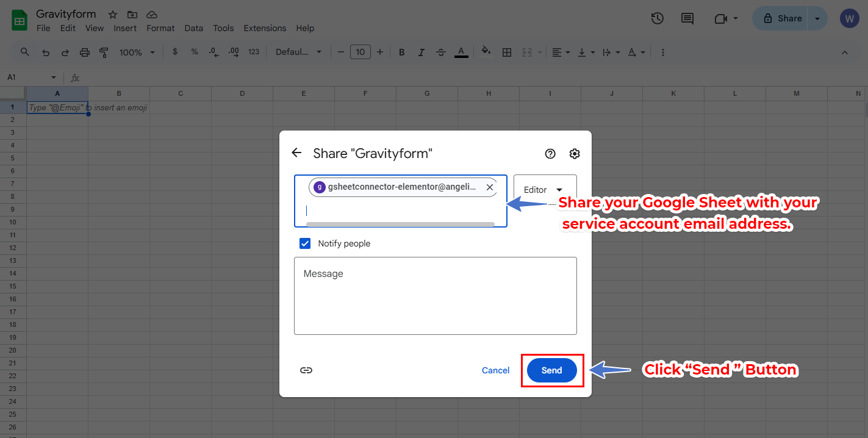868x438 pixels.
Task: Open the Data menu
Action: (194, 28)
